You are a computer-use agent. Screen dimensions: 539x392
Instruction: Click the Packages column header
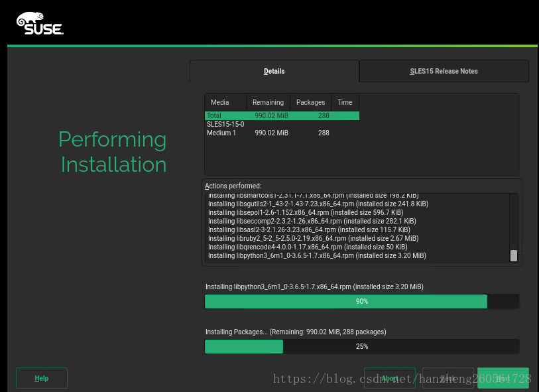[x=310, y=102]
